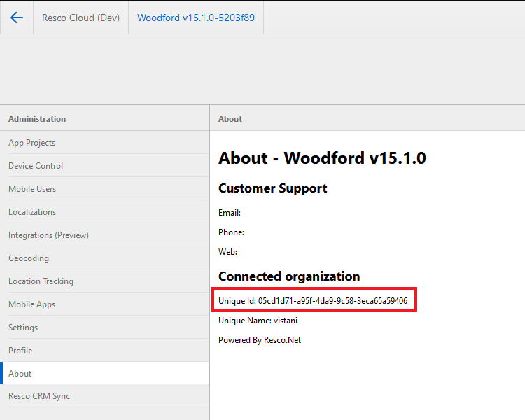This screenshot has width=525, height=420.
Task: Click the Customer Support Email field
Action: [x=230, y=213]
